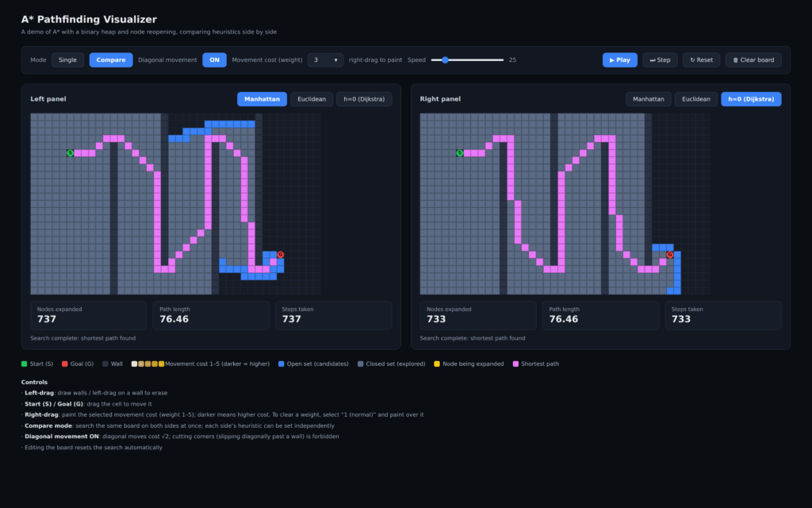Select Compare mode
Screen dimensions: 812x508
point(111,60)
